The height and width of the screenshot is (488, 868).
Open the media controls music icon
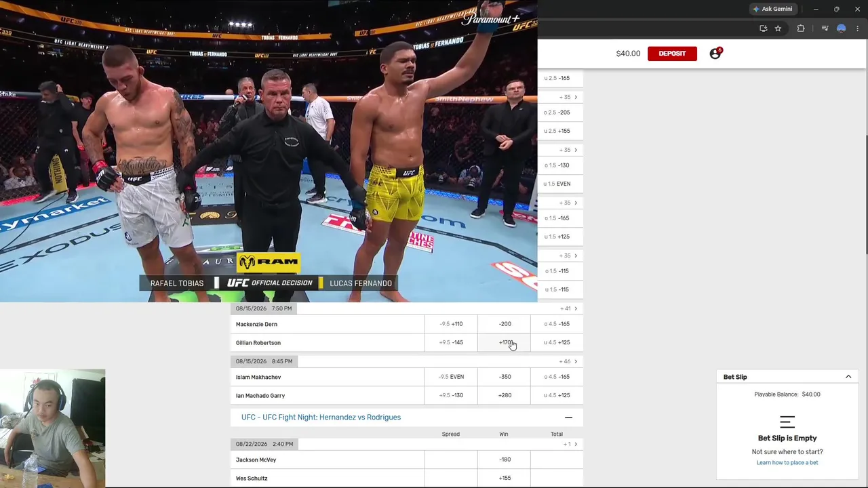tap(825, 28)
